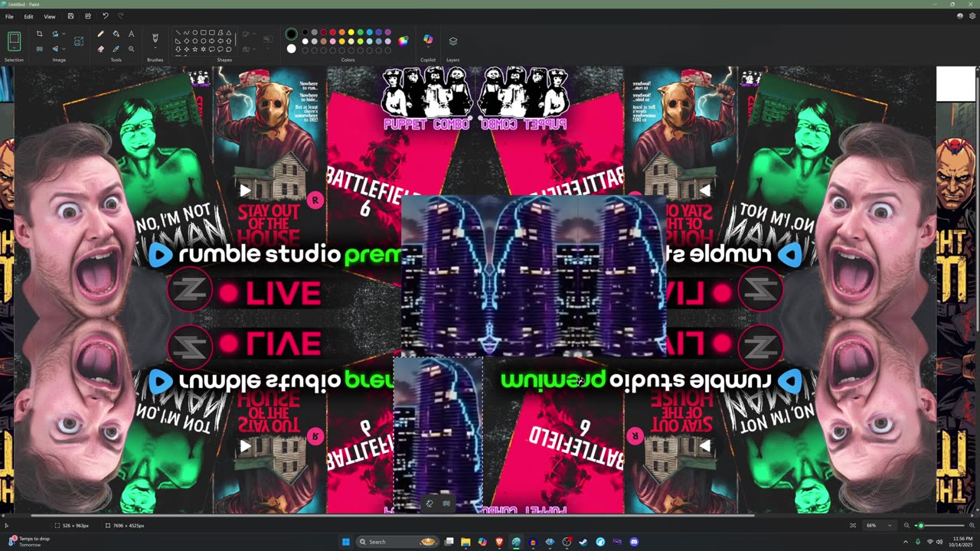The width and height of the screenshot is (980, 551).
Task: Expand the Brushes dropdown chevron
Action: pyautogui.click(x=155, y=47)
